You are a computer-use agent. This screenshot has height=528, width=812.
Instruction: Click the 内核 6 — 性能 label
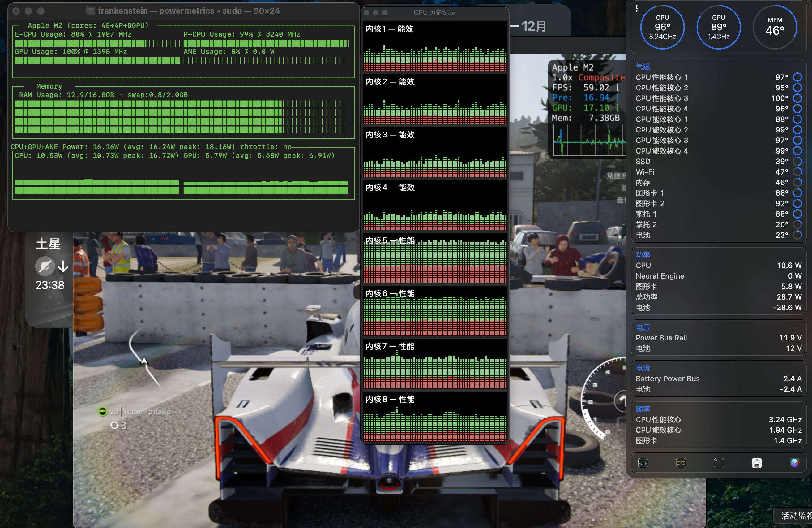tap(390, 293)
